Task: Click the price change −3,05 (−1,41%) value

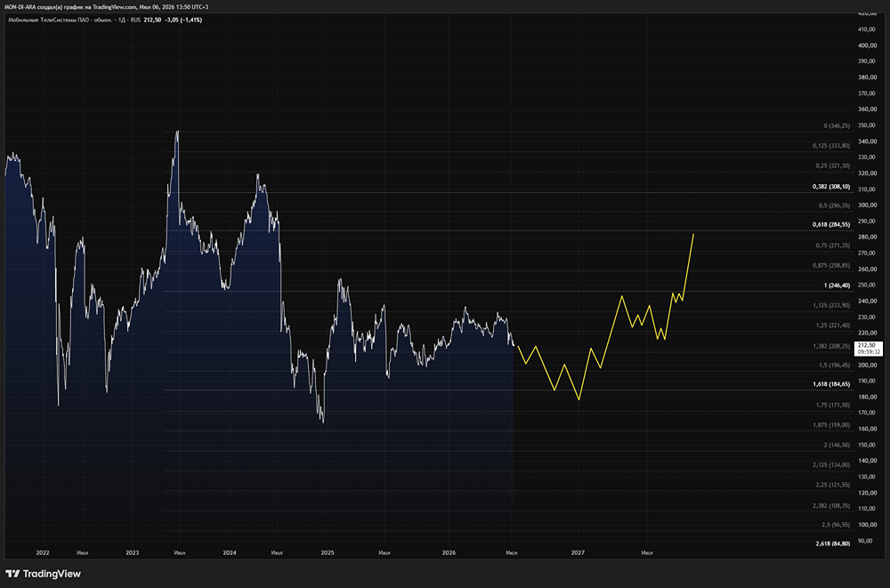Action: coord(183,20)
